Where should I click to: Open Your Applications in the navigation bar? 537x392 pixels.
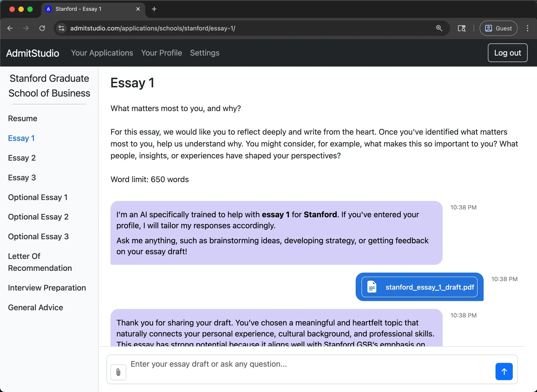tap(102, 53)
